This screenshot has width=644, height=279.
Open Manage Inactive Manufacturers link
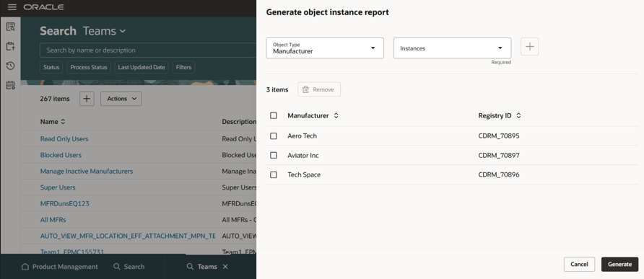click(87, 171)
